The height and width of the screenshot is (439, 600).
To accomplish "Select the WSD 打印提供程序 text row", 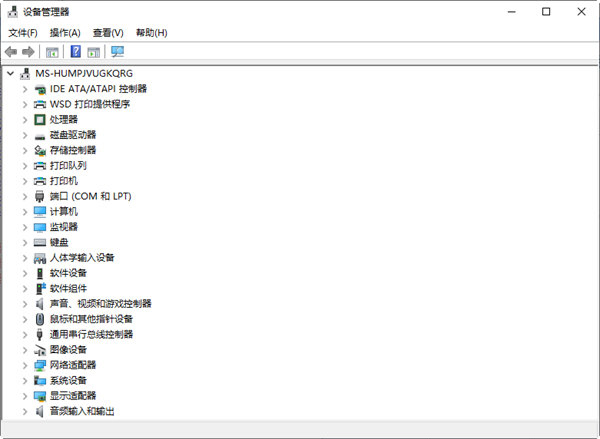I will coord(90,104).
